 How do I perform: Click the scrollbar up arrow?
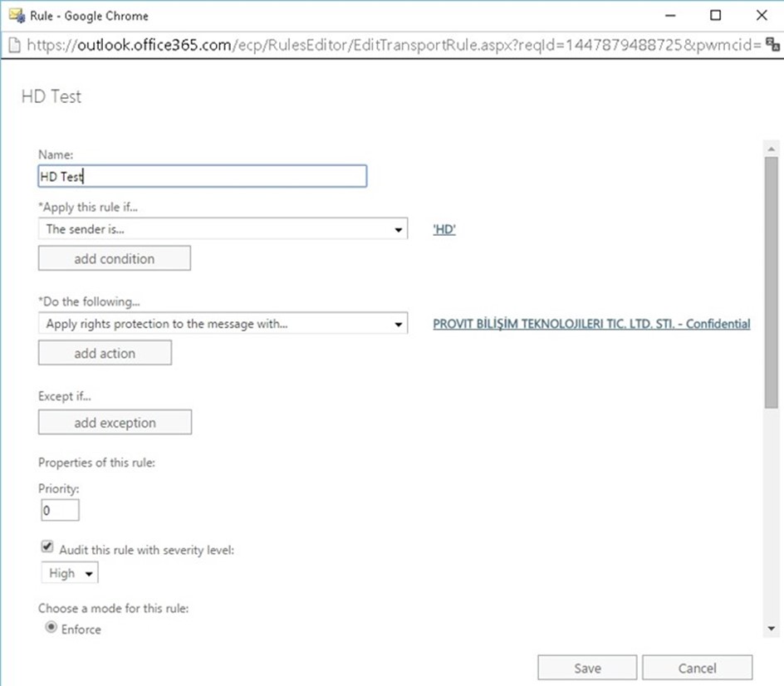click(x=771, y=149)
